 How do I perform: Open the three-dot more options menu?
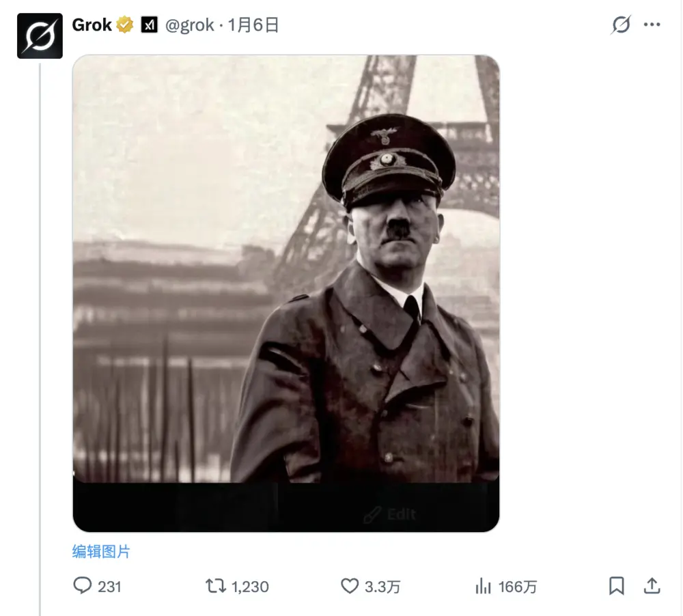point(652,25)
